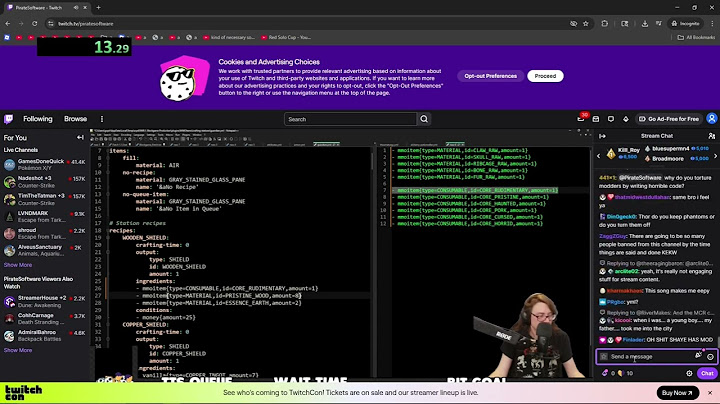Open the emote picker in chat box
720x404 pixels.
click(710, 356)
